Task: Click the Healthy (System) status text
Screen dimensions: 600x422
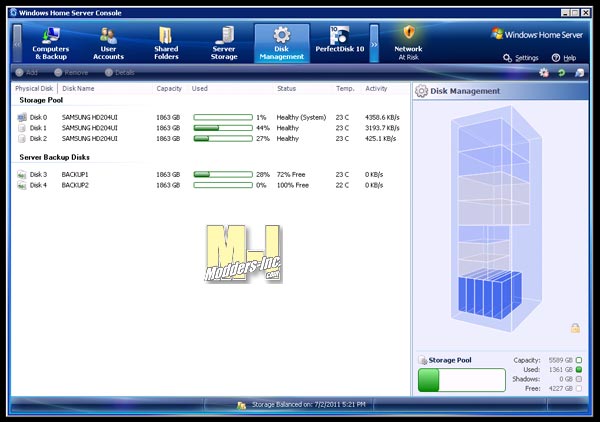Action: 301,117
